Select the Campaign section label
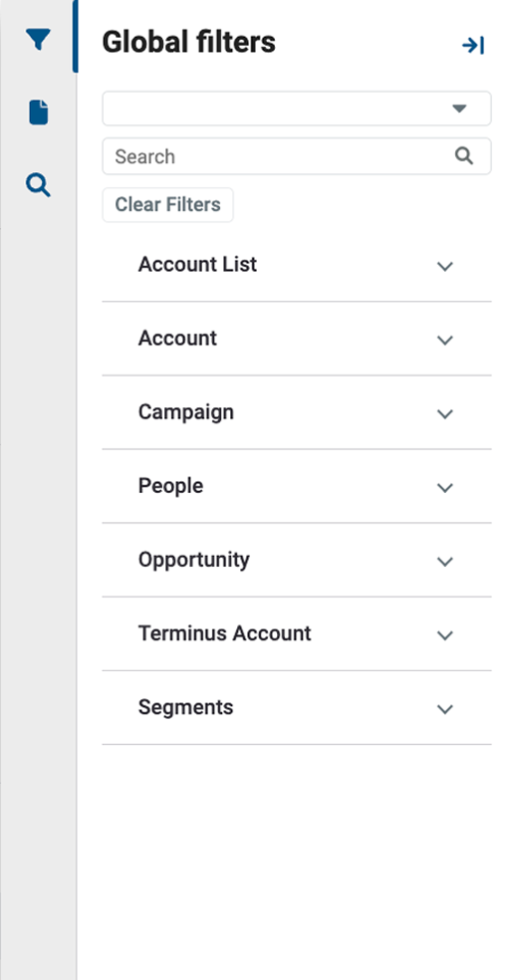 pos(185,412)
